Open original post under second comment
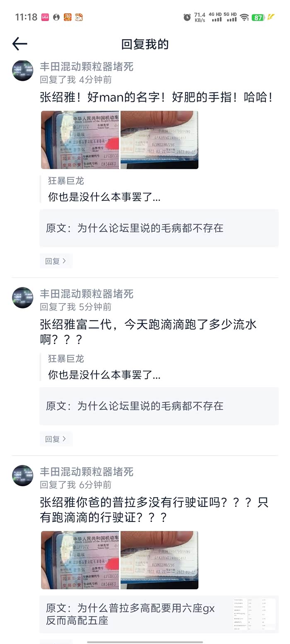Viewport: 290px width, 644px height. (x=159, y=406)
